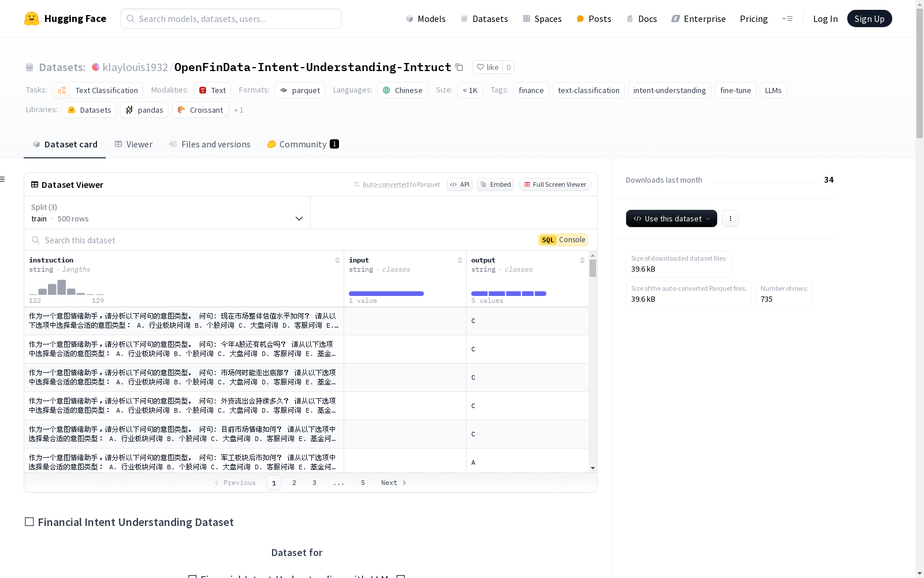Focus the main search models field
Screen dimensions: 924x578
click(231, 18)
